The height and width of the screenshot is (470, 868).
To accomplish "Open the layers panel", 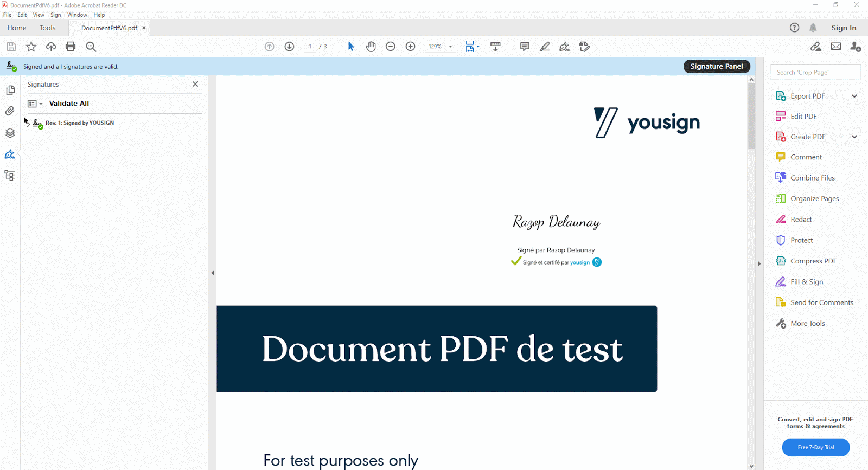I will [x=10, y=133].
